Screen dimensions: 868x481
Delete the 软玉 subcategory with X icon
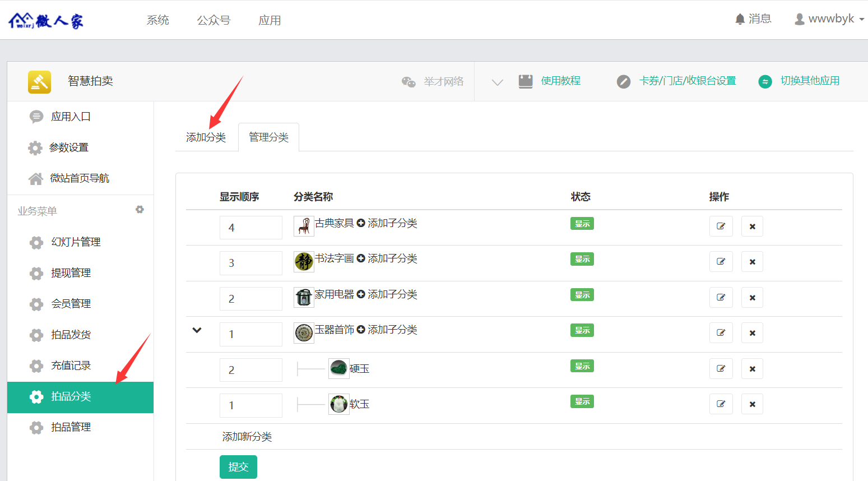point(752,404)
